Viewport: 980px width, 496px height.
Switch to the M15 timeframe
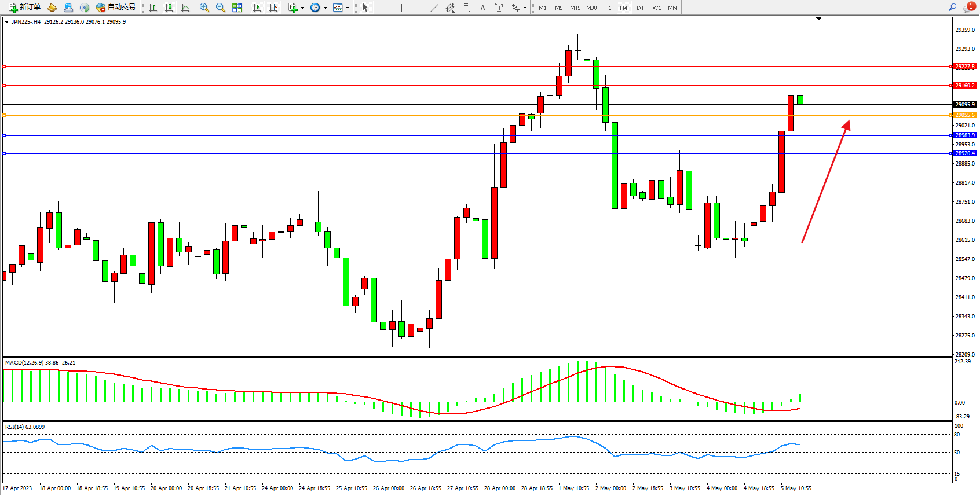575,8
